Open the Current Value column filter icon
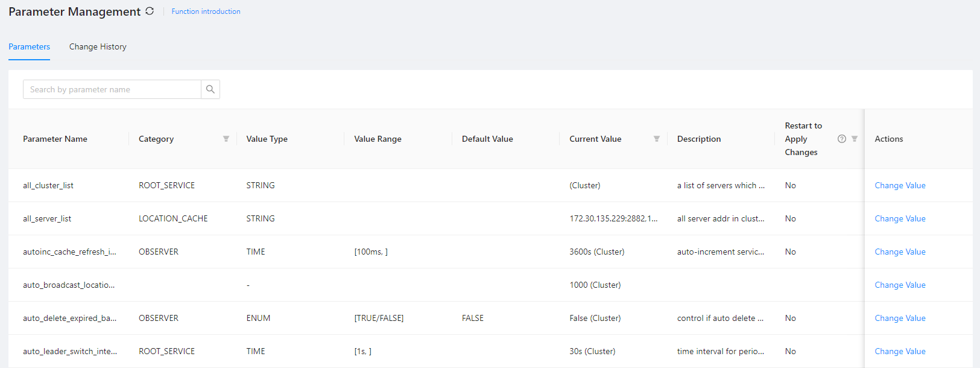Image resolution: width=980 pixels, height=368 pixels. (x=657, y=139)
